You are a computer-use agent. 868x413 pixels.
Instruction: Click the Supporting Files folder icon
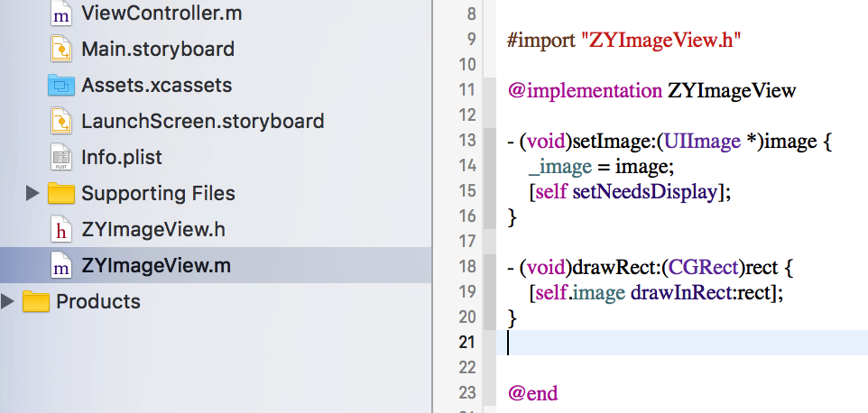60,193
